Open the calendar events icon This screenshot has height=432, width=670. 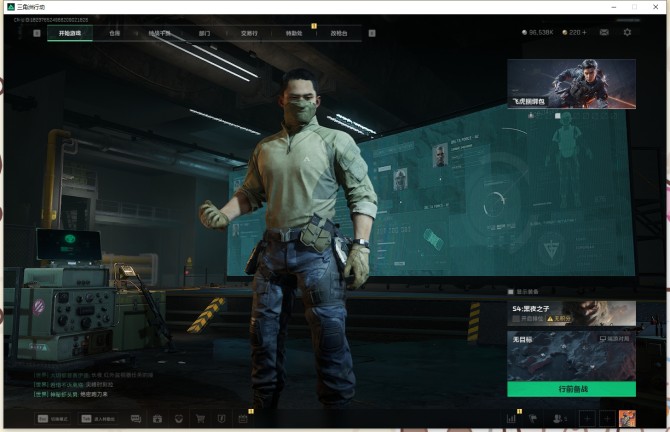[243, 419]
